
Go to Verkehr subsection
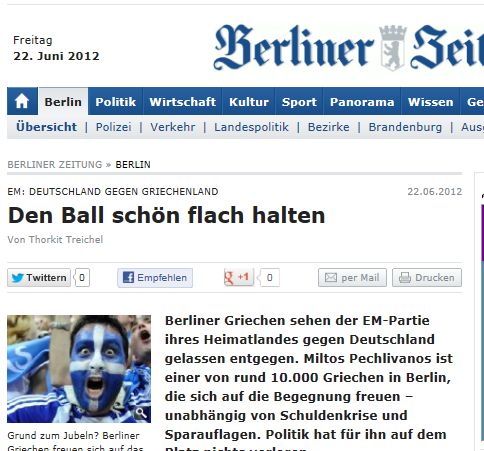(173, 127)
